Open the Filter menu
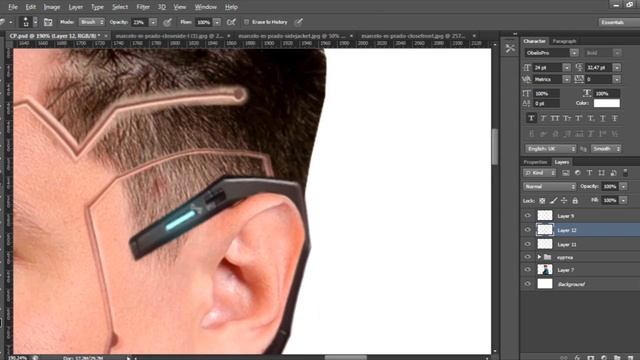The height and width of the screenshot is (360, 640). (x=143, y=7)
